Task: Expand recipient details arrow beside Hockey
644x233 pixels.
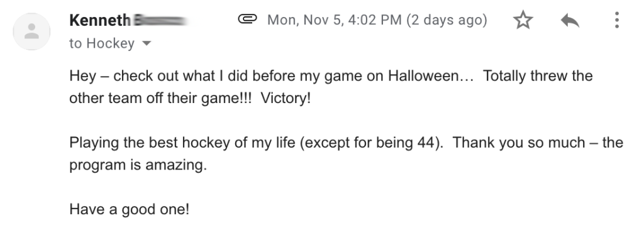Action: point(146,43)
